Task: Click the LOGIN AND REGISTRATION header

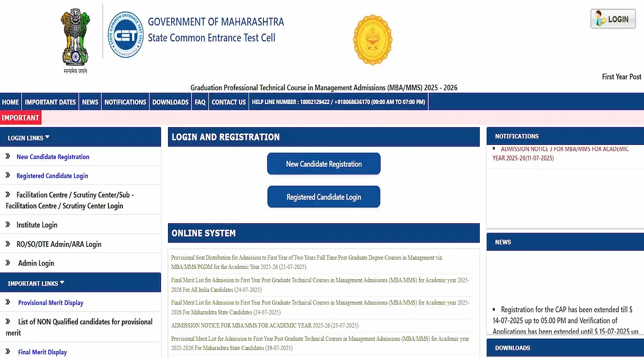Action: tap(324, 137)
